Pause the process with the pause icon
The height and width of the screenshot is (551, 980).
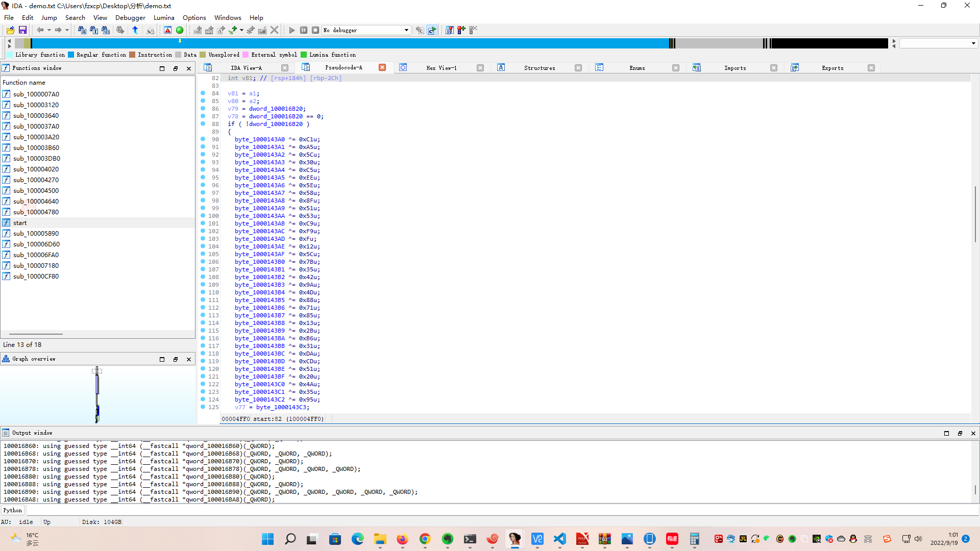304,30
